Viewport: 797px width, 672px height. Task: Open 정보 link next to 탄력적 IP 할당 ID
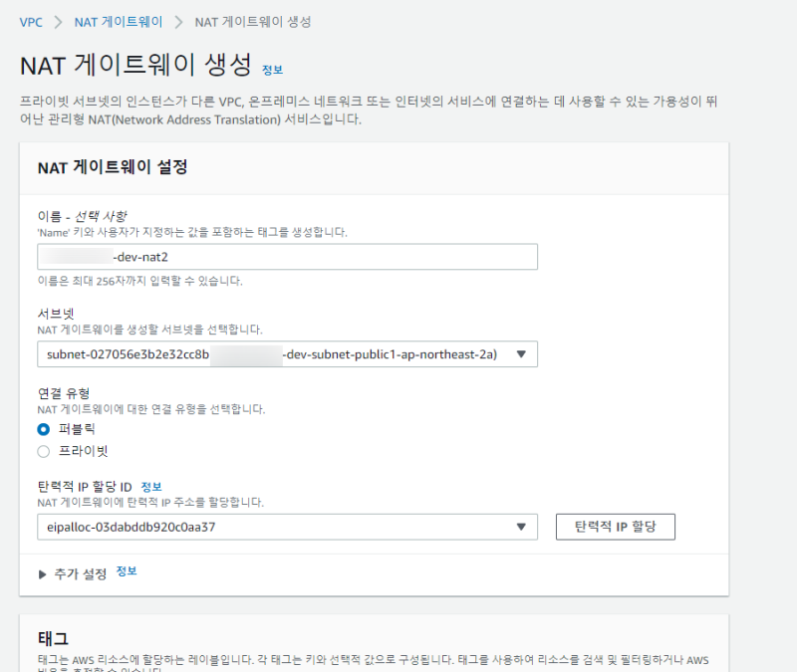[150, 486]
